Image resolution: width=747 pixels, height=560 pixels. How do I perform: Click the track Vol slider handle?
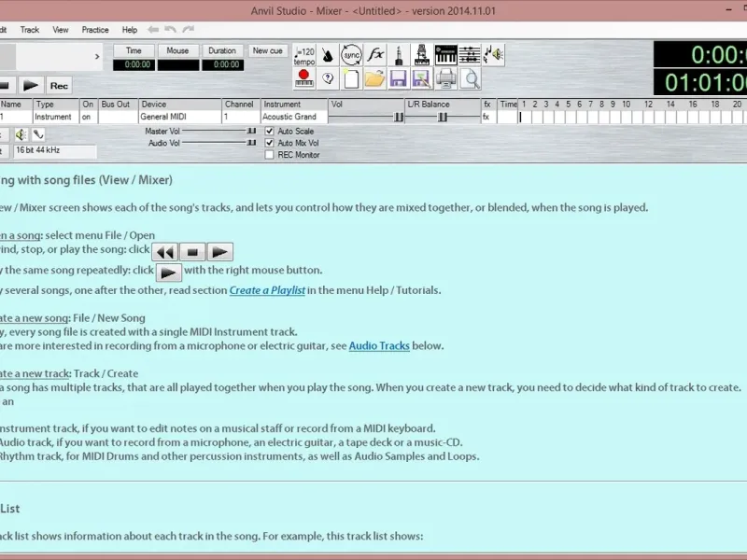399,118
